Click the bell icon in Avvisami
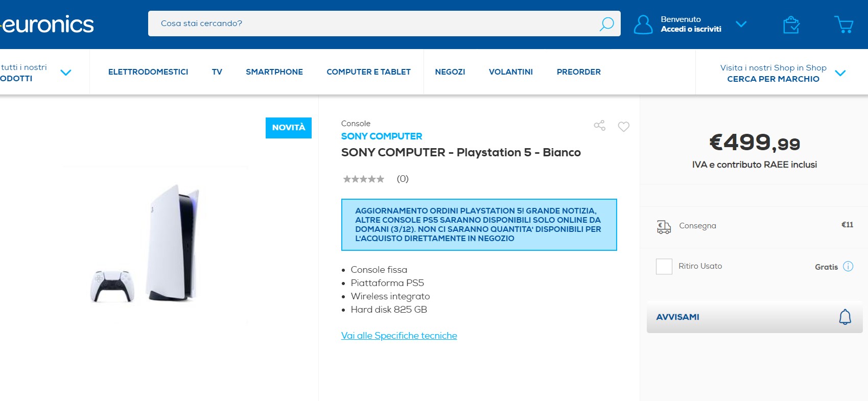This screenshot has width=868, height=401. click(845, 317)
